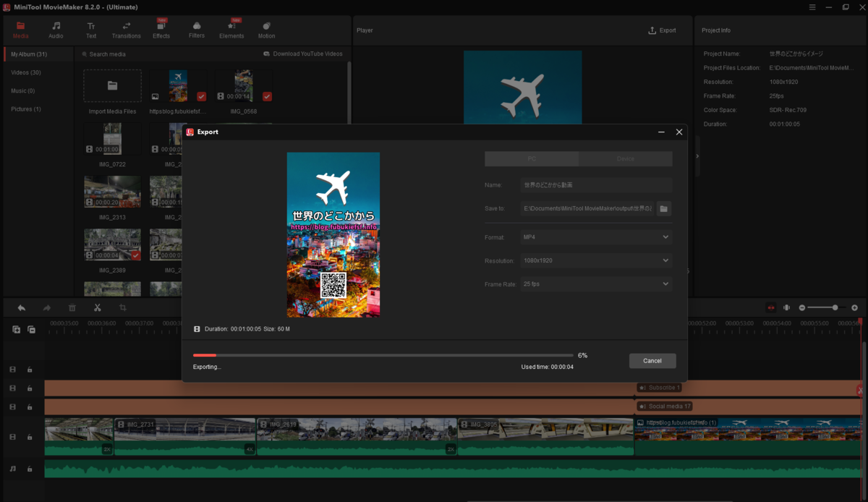868x502 pixels.
Task: Switch to the Filters tab
Action: pos(197,30)
